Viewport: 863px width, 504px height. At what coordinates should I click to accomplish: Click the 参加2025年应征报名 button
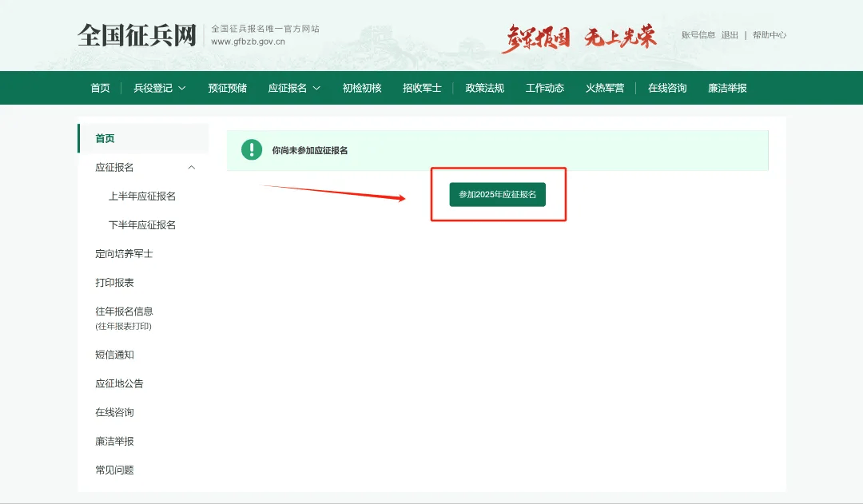pos(497,194)
